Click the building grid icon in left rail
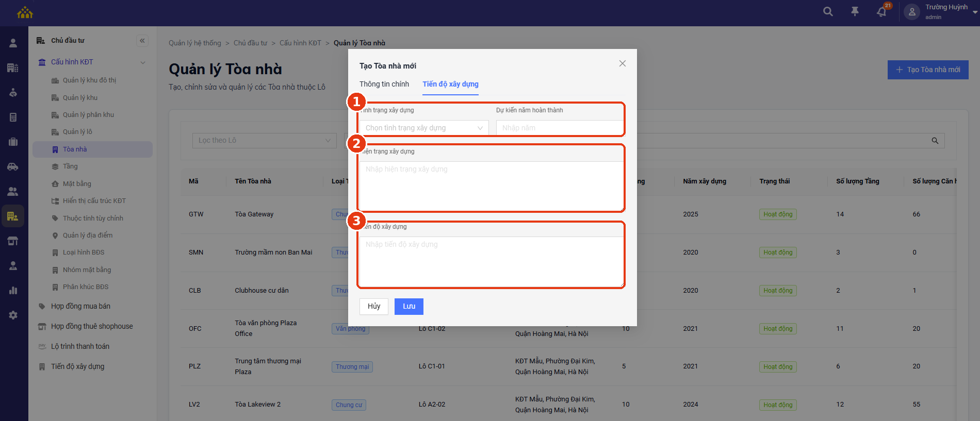 (x=13, y=68)
